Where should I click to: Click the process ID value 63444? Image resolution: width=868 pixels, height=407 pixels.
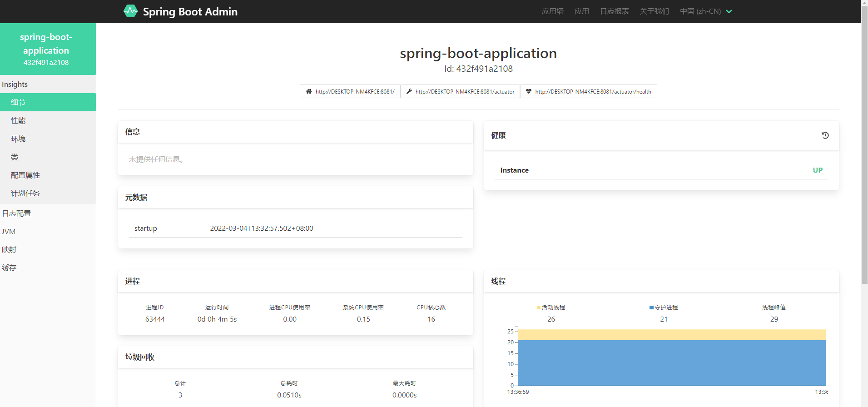pyautogui.click(x=155, y=319)
